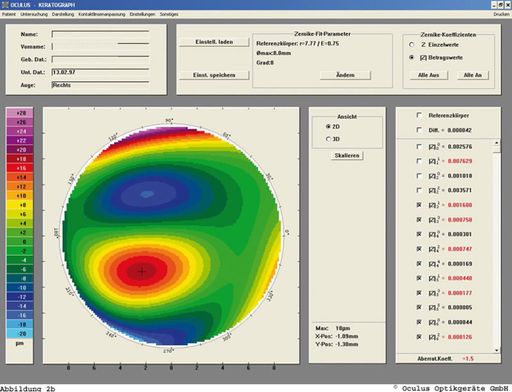Click the crosshair marker on red peak
The image size is (512, 392).
(142, 271)
